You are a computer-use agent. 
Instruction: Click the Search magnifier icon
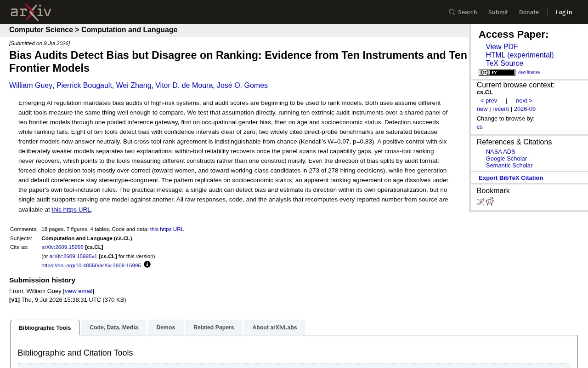(452, 12)
